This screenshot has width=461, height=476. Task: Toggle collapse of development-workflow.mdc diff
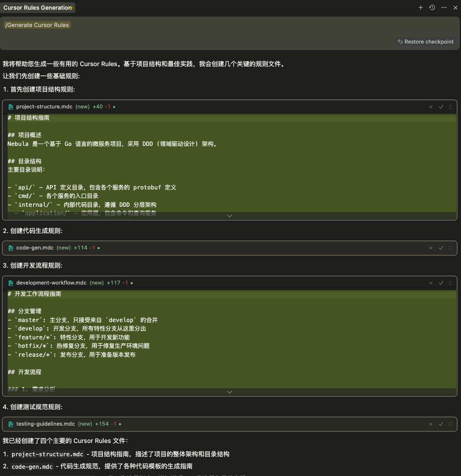(450, 283)
